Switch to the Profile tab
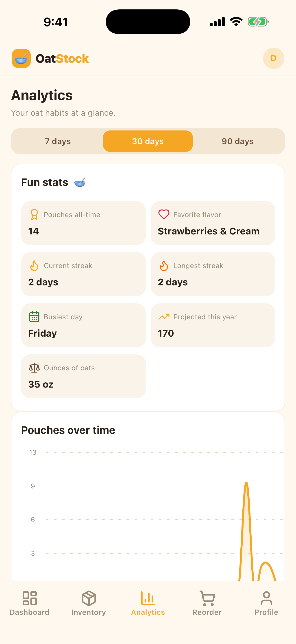Screen dimensions: 296x644 pyautogui.click(x=266, y=603)
